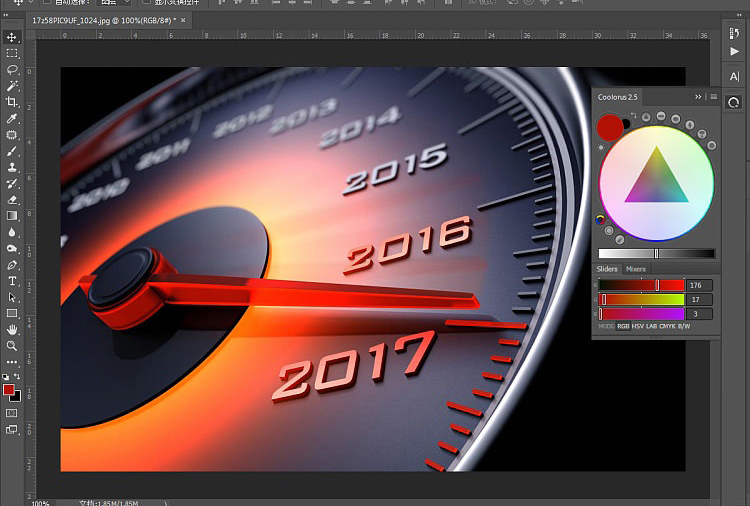Select the Rectangular Marquee tool

(11, 54)
